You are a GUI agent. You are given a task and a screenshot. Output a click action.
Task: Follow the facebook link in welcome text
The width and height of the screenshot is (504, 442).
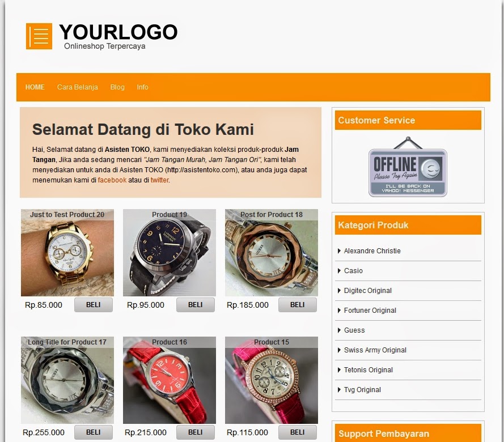coord(112,180)
